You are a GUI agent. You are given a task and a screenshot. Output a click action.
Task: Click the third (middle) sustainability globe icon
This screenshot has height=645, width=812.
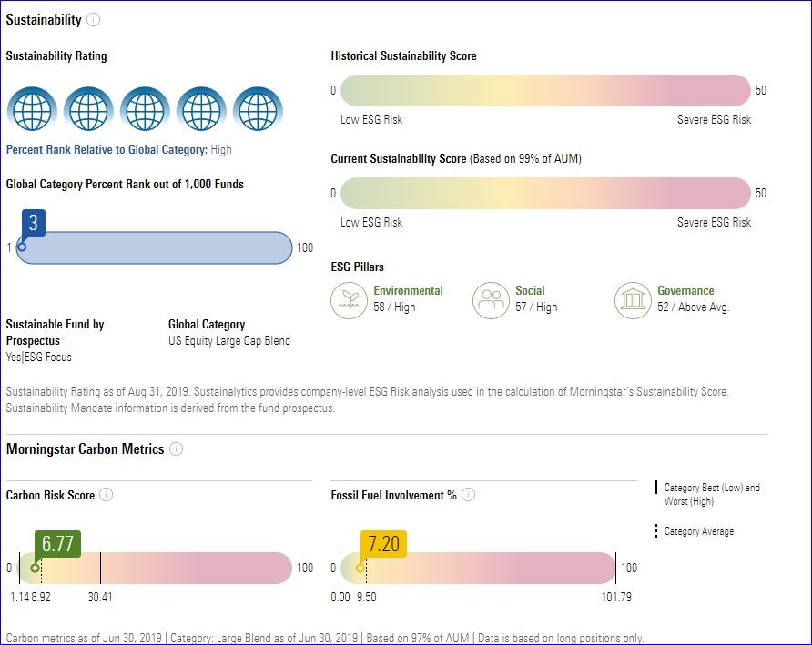(145, 109)
